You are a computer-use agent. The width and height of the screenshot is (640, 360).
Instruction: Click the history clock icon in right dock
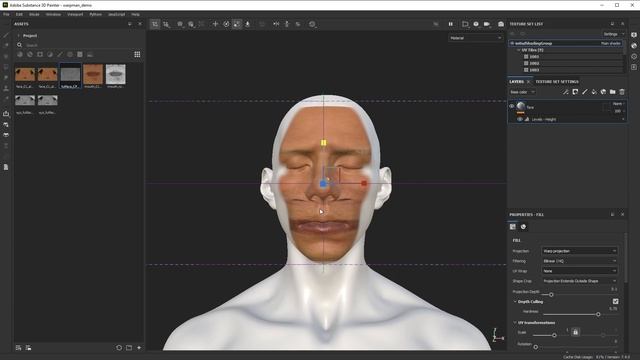pos(634,56)
